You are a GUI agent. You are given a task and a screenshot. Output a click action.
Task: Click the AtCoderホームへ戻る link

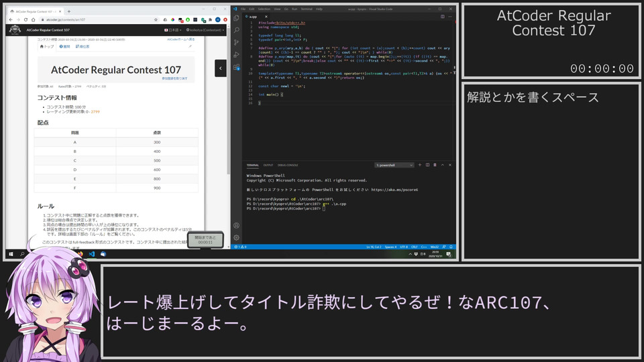click(x=180, y=40)
